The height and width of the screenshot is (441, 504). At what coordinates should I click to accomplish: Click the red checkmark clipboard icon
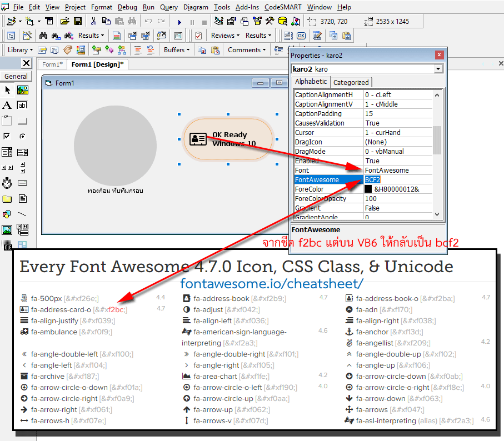pos(198,36)
